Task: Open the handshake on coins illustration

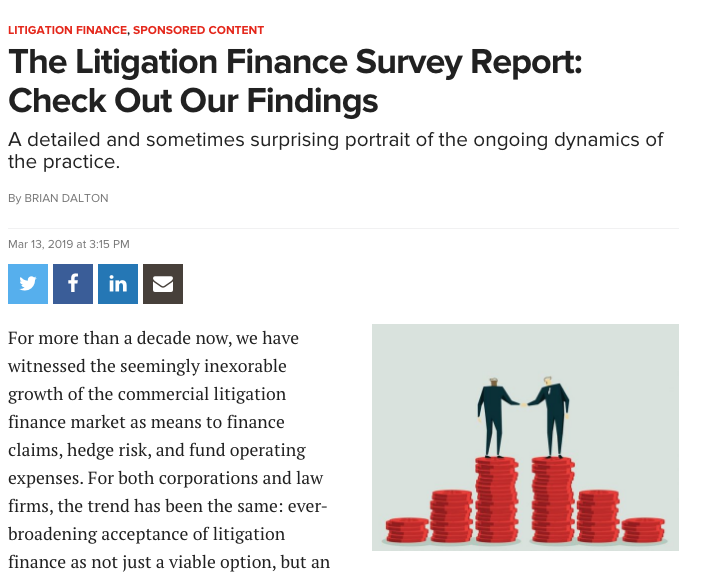Action: click(525, 437)
